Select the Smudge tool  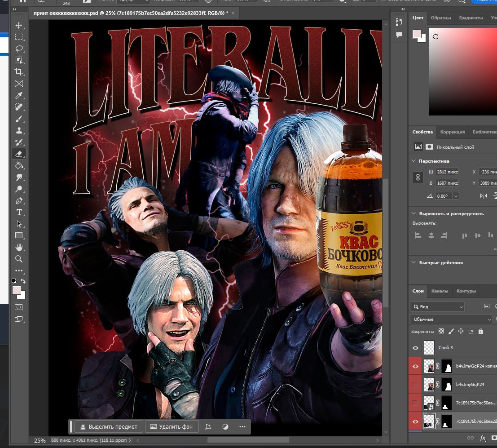click(19, 177)
